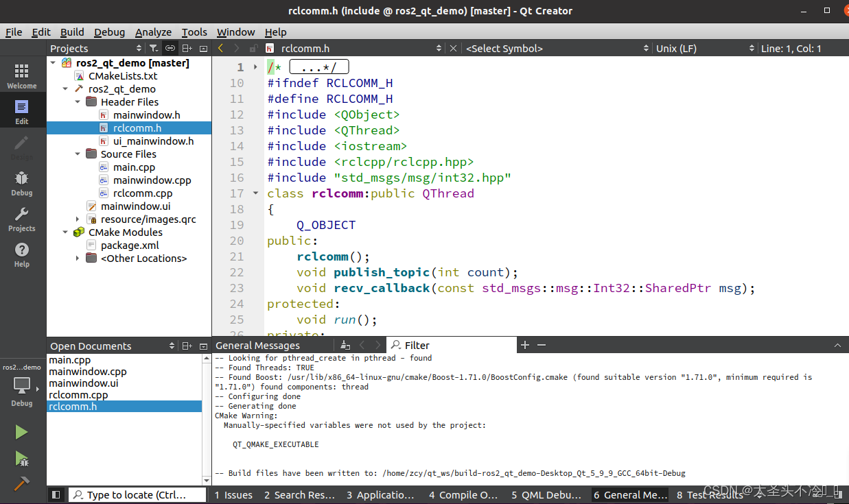Select rclcomm.cpp in project tree
This screenshot has height=504, width=849.
pyautogui.click(x=143, y=193)
